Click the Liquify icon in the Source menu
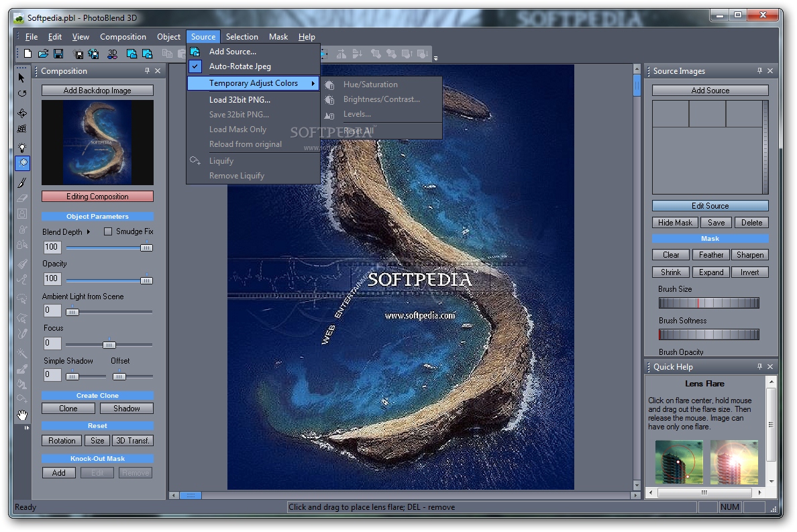 tap(195, 160)
